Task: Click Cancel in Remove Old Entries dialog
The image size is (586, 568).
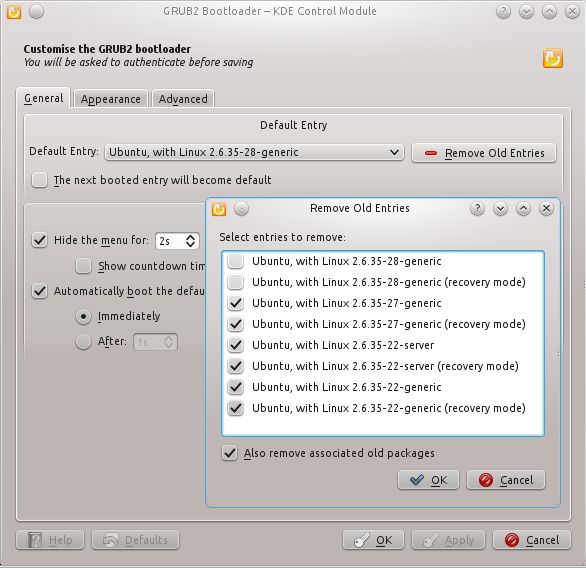Action: click(506, 480)
